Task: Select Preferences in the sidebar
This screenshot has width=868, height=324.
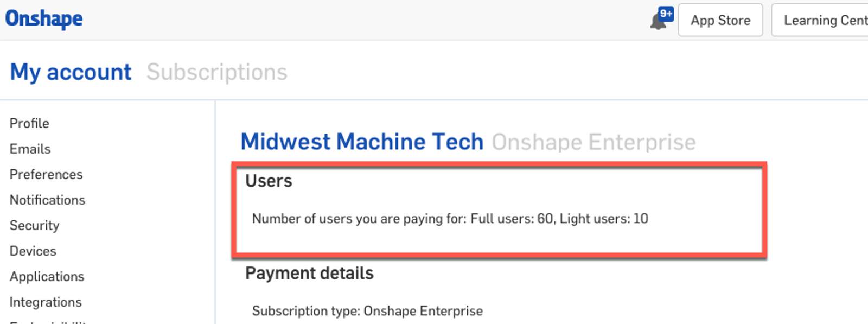Action: pyautogui.click(x=46, y=174)
